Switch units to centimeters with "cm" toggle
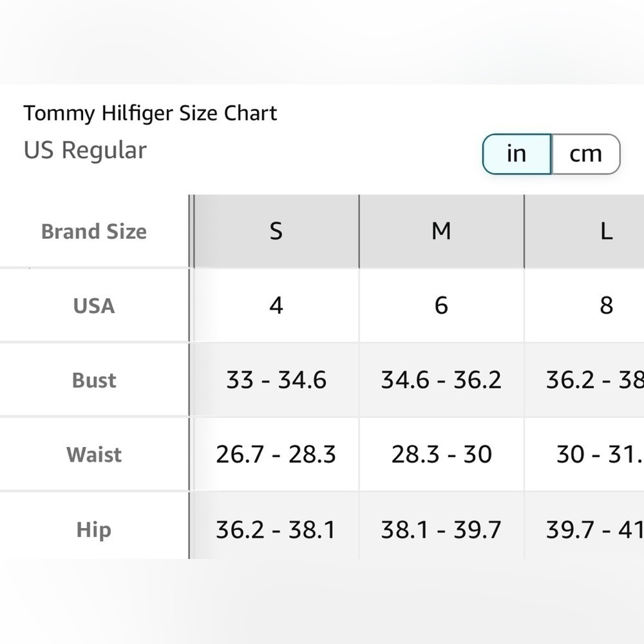 (x=585, y=154)
